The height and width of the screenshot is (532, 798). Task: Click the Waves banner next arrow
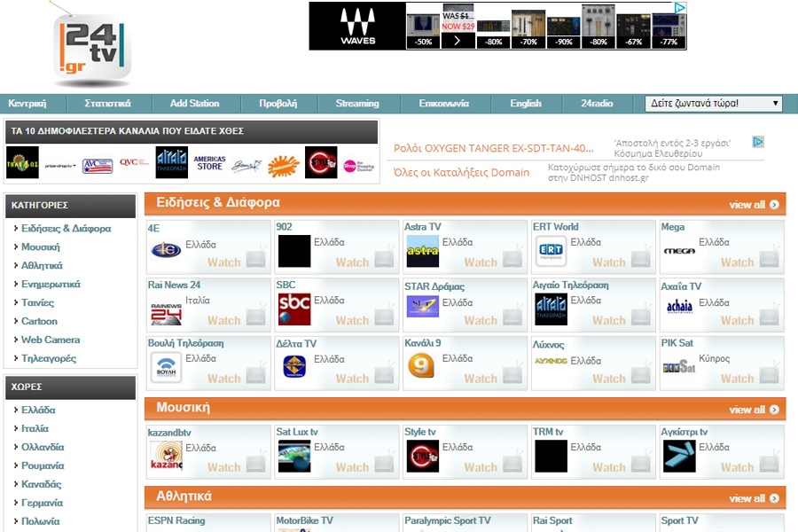pos(457,41)
